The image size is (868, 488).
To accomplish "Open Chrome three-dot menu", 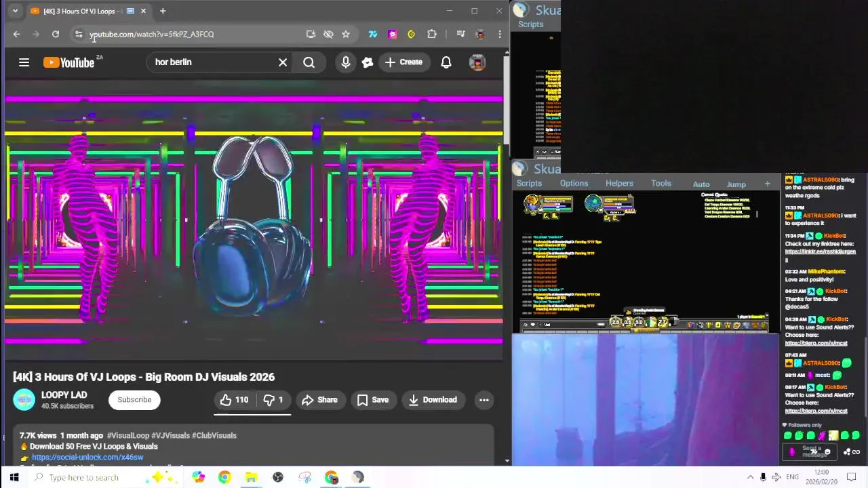I will tap(500, 34).
